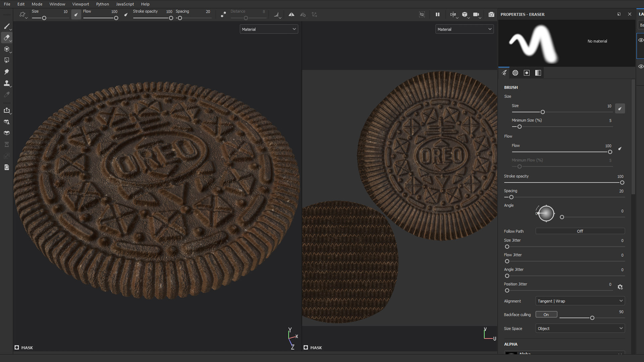Image resolution: width=644 pixels, height=362 pixels.
Task: Pause engine computations with pause icon
Action: (437, 14)
